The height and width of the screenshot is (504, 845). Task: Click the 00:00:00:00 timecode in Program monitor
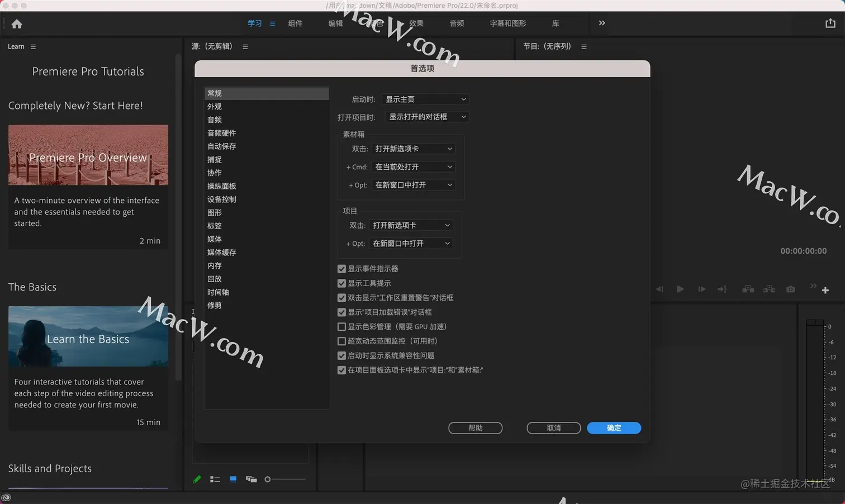[x=804, y=251]
